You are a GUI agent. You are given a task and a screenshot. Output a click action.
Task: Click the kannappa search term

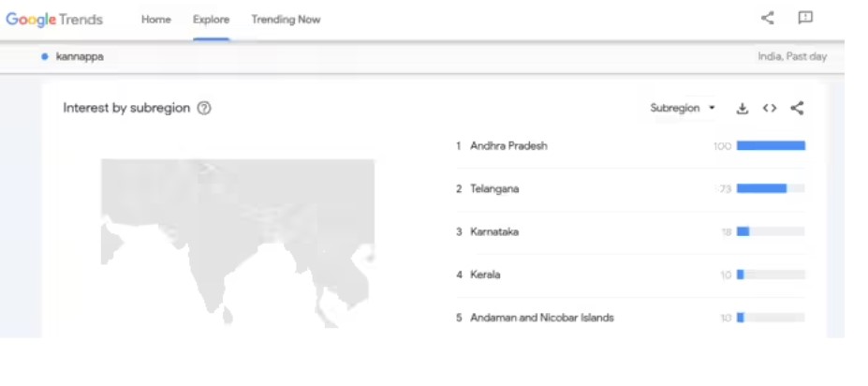80,57
